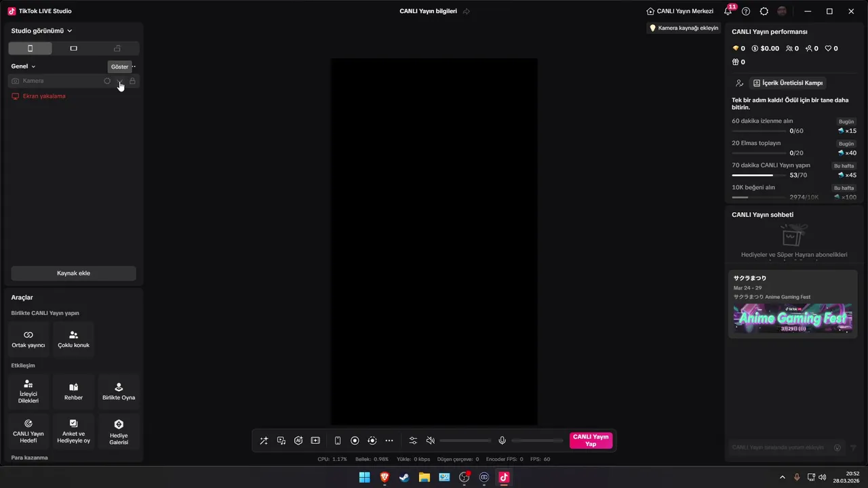Open the Hediye Galerisi tool

coord(119,431)
